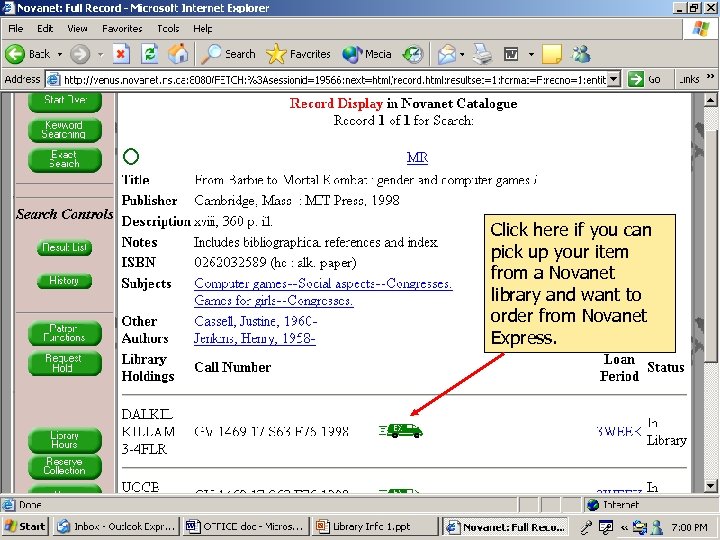The height and width of the screenshot is (540, 720).
Task: Print the page with the printer icon
Action: click(482, 54)
